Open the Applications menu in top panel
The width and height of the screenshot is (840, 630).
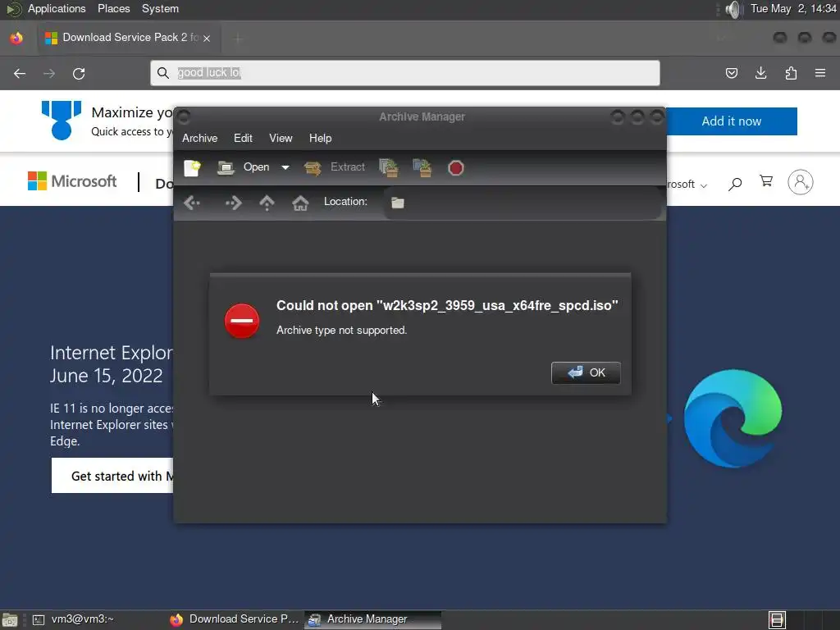(x=57, y=8)
